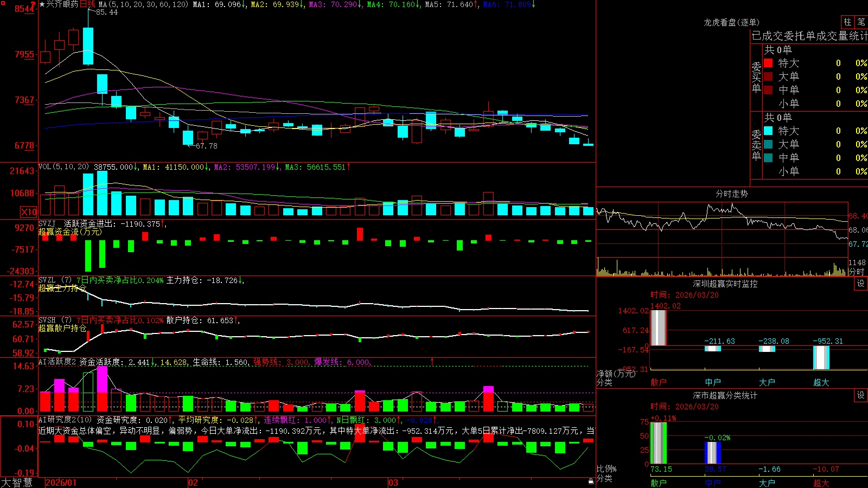
Task: Click the blue 中户 bar labeled -0.02%
Action: (713, 453)
